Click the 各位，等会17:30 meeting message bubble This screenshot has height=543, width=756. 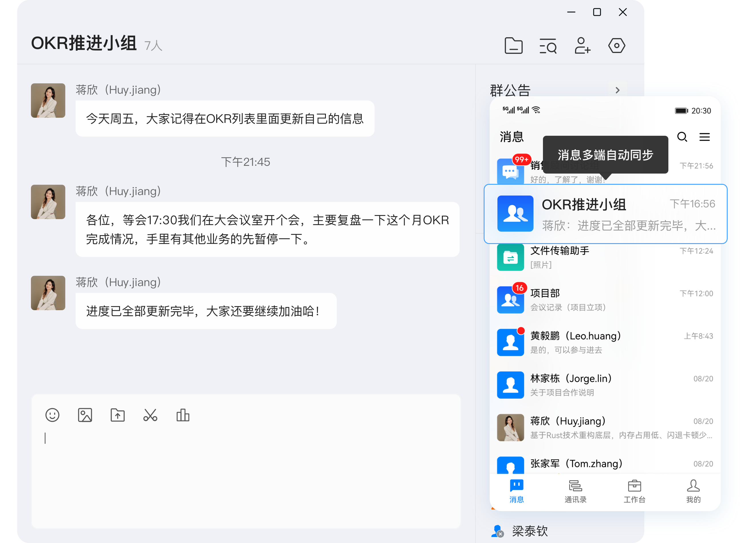pyautogui.click(x=268, y=229)
